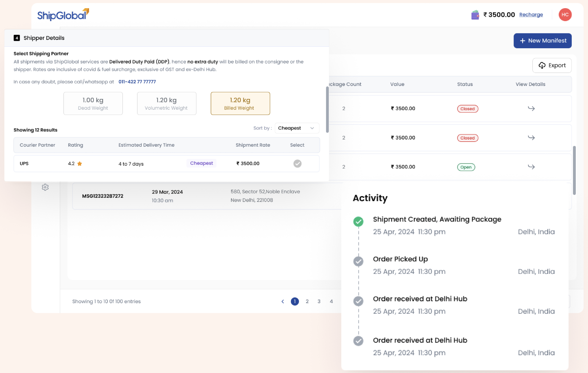
Task: Open the HC user avatar menu
Action: 565,15
